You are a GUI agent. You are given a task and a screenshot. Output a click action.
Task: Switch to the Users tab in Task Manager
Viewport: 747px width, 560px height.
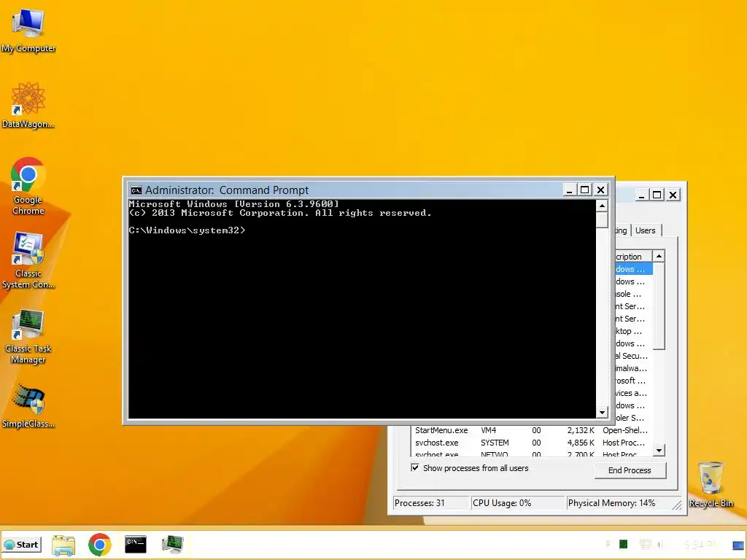(x=646, y=230)
